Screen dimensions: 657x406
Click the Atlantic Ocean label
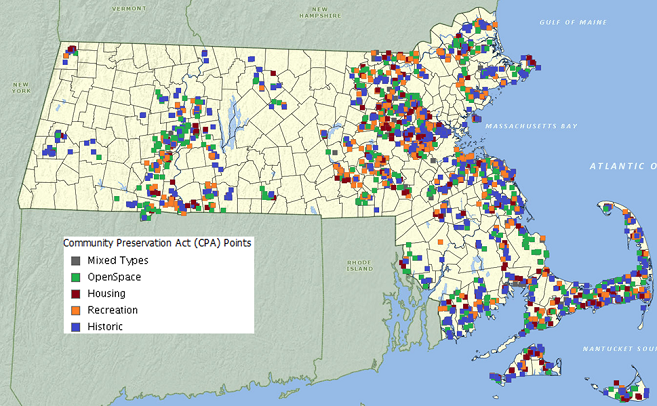621,166
